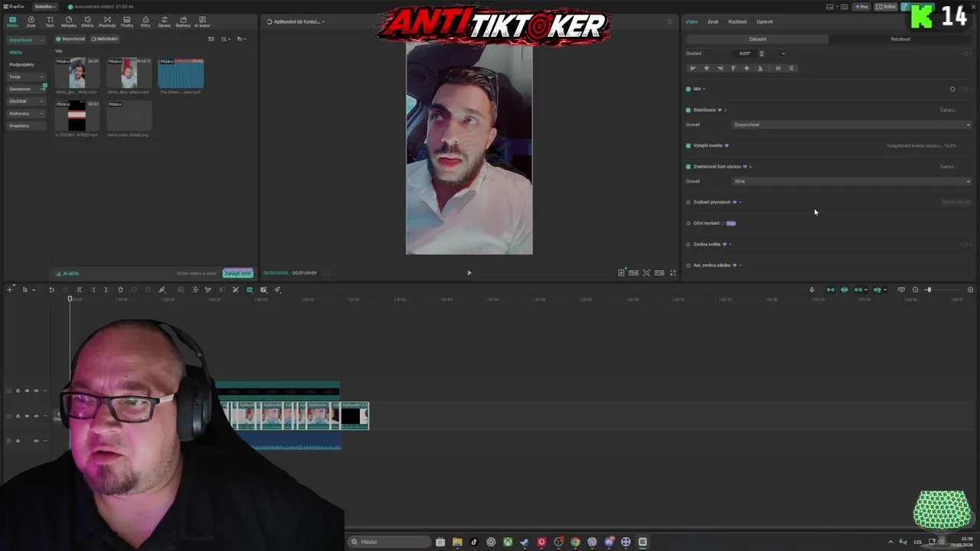The height and width of the screenshot is (551, 980).
Task: Open the AI avatar tool
Action: (x=202, y=21)
